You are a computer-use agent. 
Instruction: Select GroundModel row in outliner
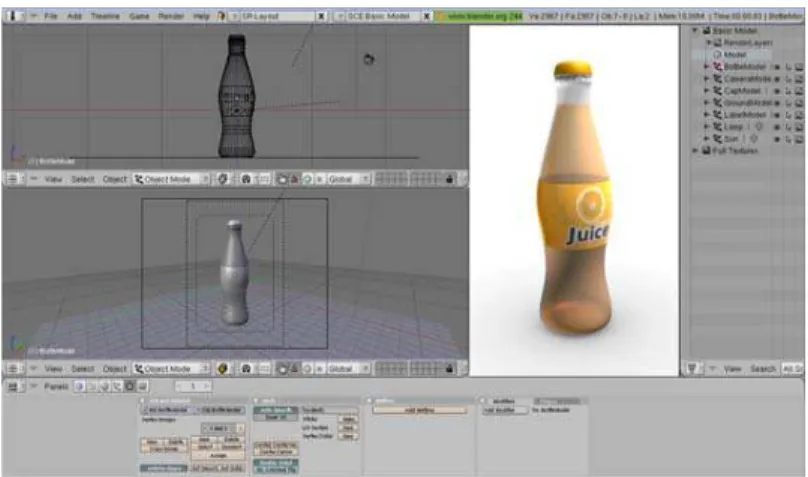(743, 103)
